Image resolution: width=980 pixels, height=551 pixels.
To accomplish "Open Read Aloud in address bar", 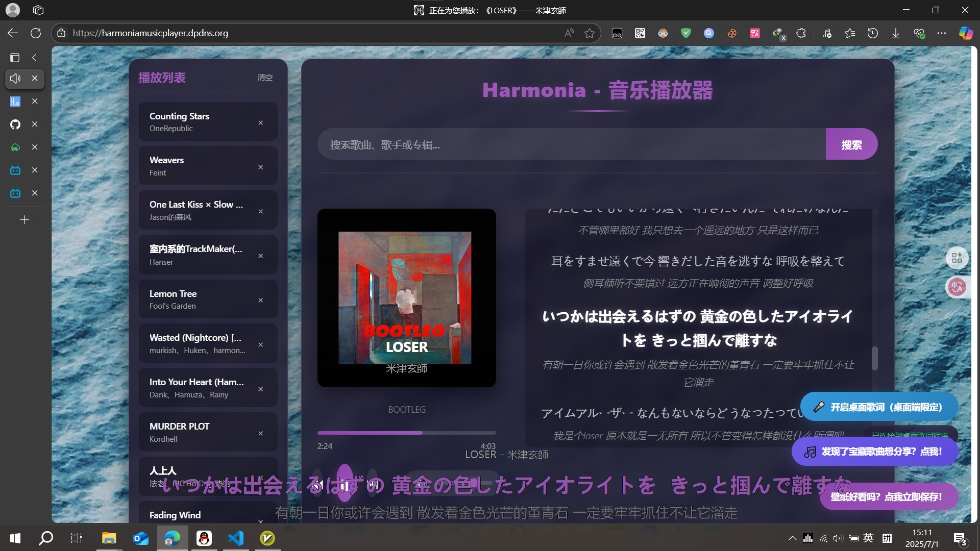I will click(x=569, y=33).
